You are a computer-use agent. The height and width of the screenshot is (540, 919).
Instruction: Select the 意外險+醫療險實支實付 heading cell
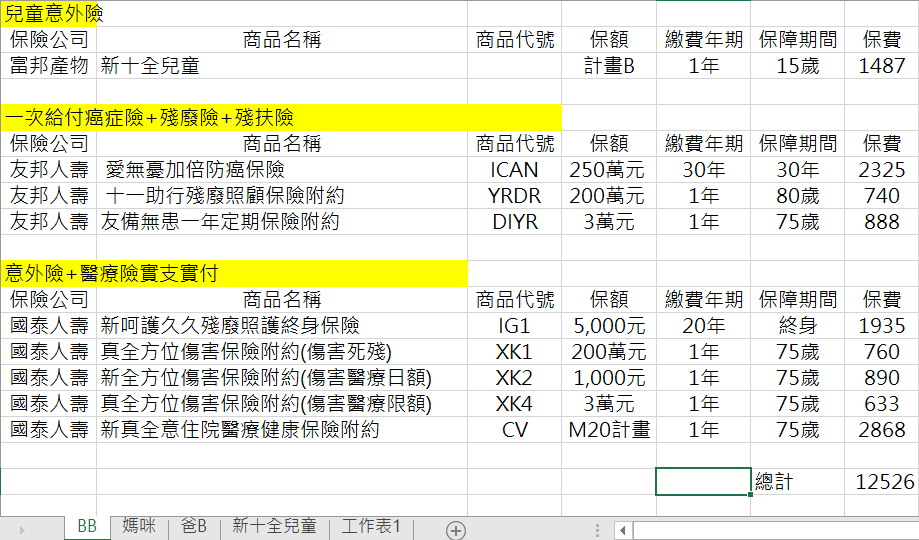[234, 273]
